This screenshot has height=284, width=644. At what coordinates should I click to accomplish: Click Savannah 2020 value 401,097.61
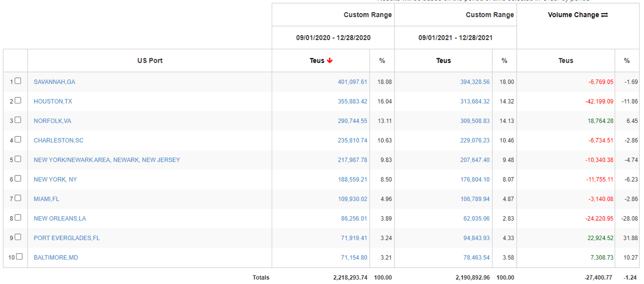tap(352, 82)
